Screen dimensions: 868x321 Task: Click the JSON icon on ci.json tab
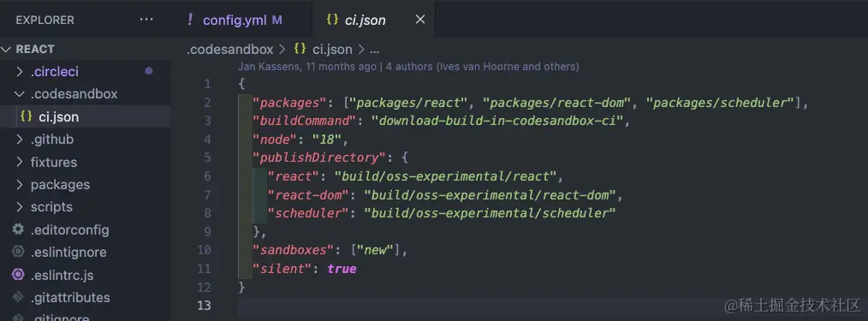coord(332,20)
